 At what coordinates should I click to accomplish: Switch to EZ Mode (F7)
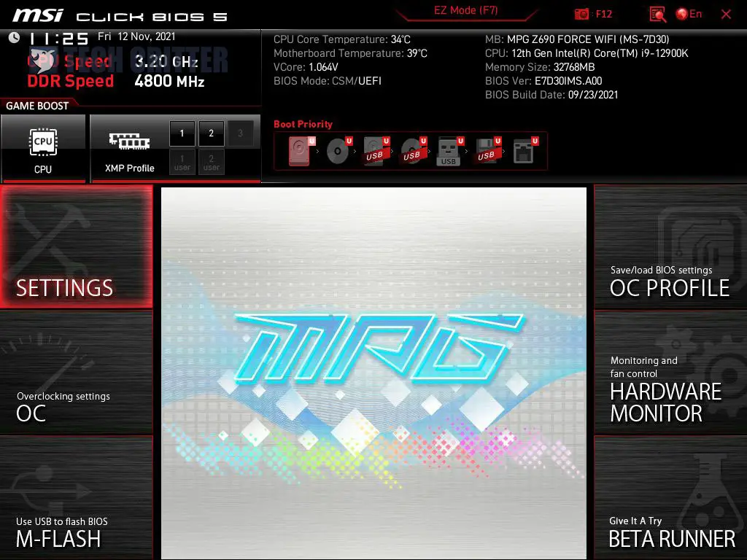pyautogui.click(x=465, y=11)
